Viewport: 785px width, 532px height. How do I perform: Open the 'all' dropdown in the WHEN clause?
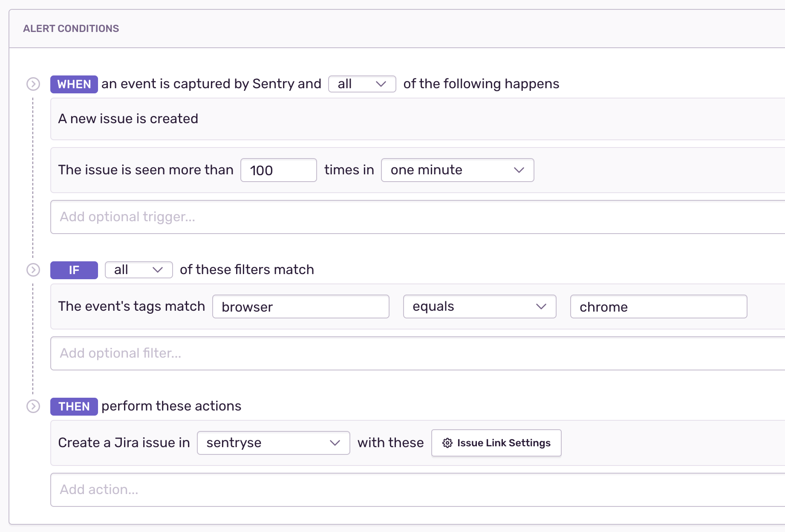[x=362, y=84]
